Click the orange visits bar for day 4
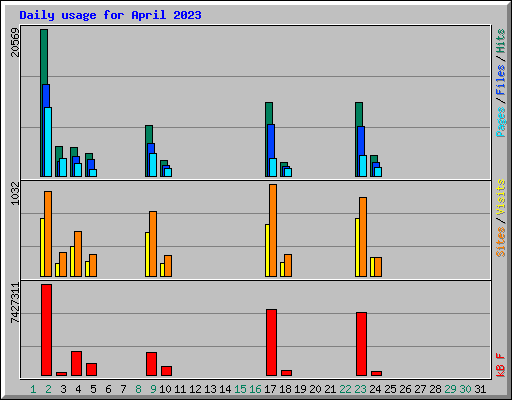This screenshot has height=400, width=512. [78, 254]
